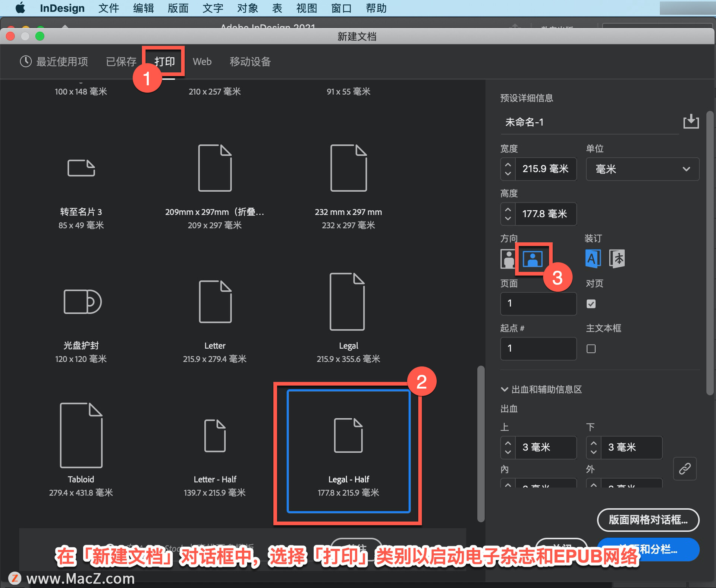The width and height of the screenshot is (716, 588).
Task: Choose right-to-left binding icon
Action: click(x=617, y=258)
